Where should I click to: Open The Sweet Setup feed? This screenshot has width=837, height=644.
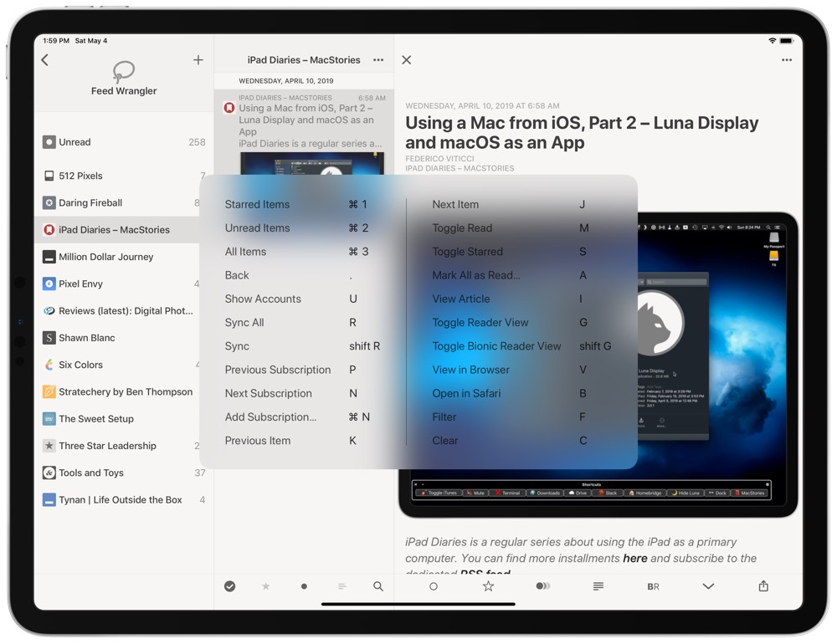coord(124,419)
